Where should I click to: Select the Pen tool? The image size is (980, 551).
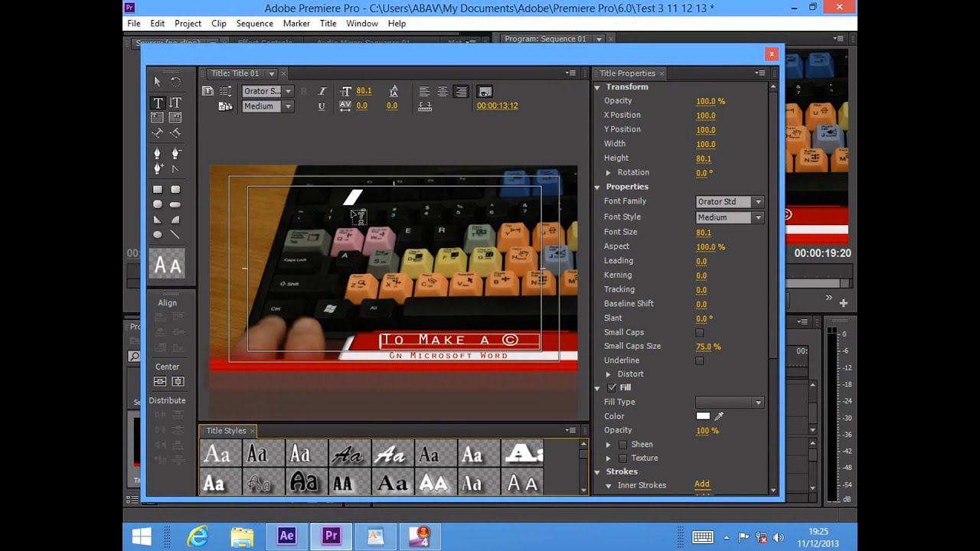pos(158,154)
